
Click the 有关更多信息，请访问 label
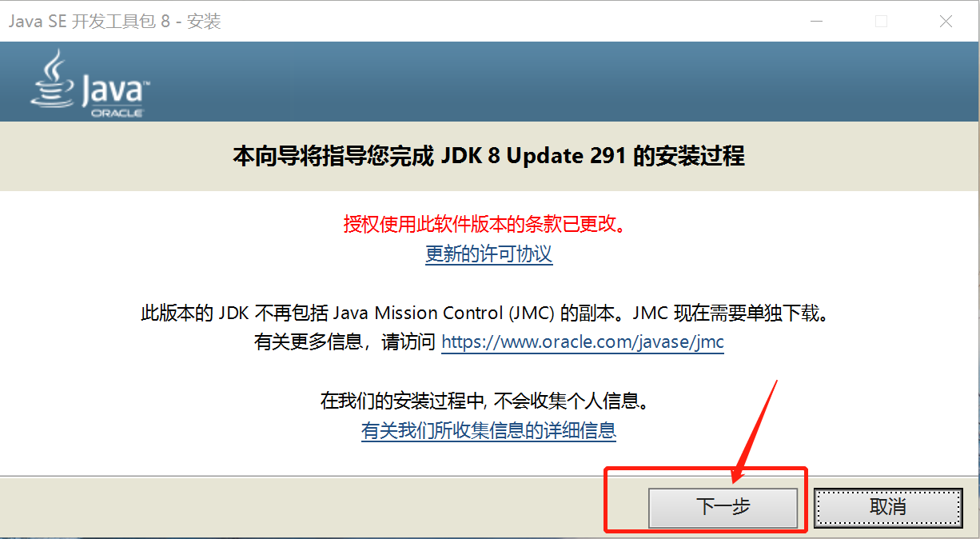pos(346,342)
